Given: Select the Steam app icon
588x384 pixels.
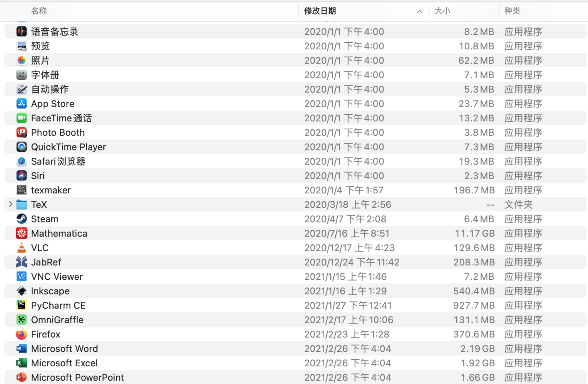Looking at the screenshot, I should point(21,219).
